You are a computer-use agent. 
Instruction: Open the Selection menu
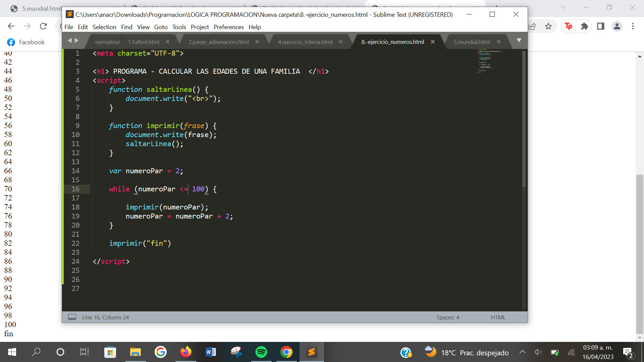pos(104,27)
